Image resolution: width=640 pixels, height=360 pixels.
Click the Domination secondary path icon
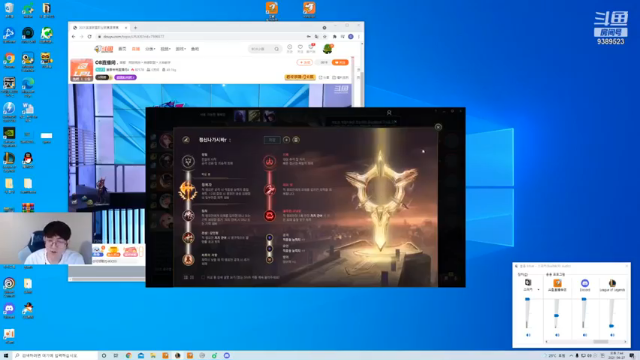pyautogui.click(x=269, y=162)
